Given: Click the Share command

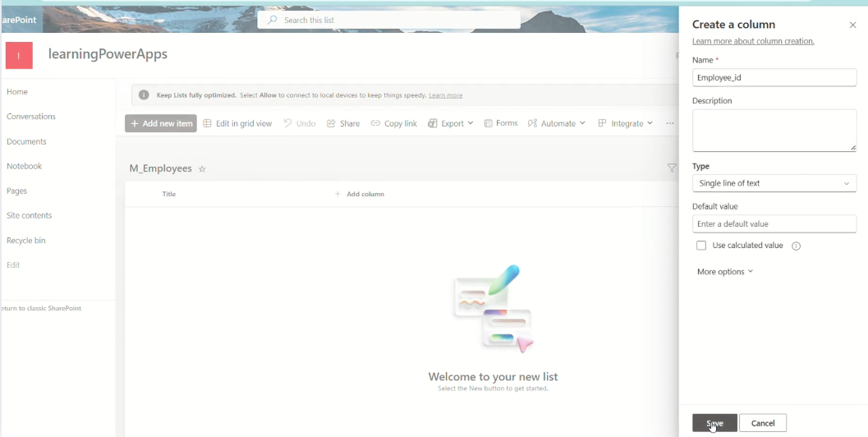Looking at the screenshot, I should point(343,123).
